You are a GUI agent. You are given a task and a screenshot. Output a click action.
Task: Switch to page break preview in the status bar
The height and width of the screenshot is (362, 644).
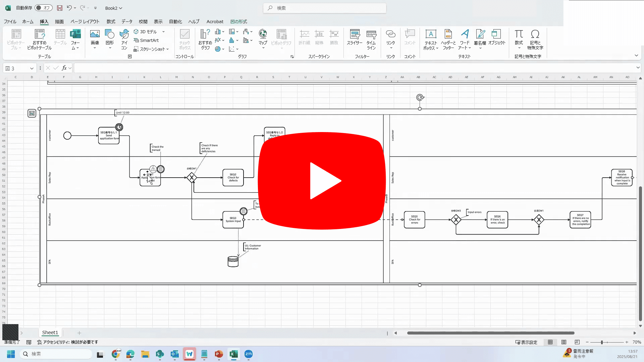coord(577,342)
